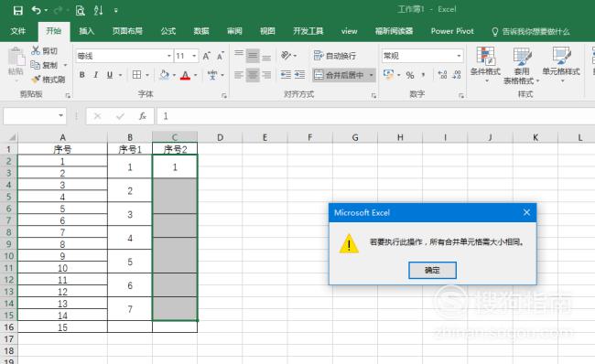
Task: Cancel formula entry with the X icon
Action: [x=98, y=116]
